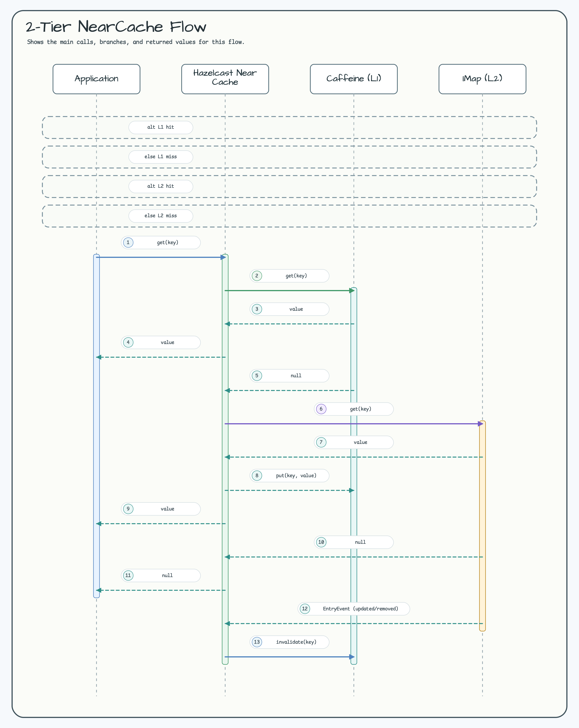The width and height of the screenshot is (579, 728).
Task: Select the Hazelcast Near Cache participant box
Action: click(x=225, y=79)
